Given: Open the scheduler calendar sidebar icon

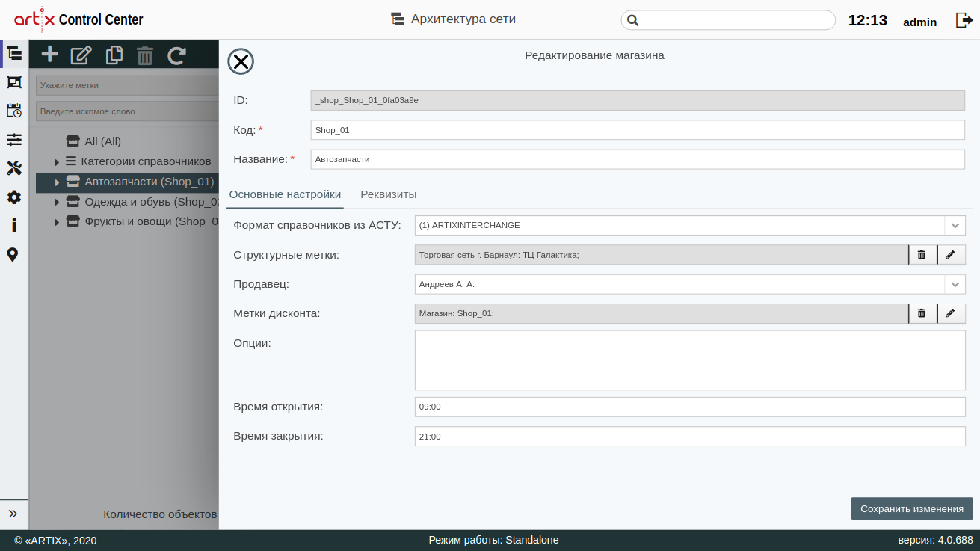Looking at the screenshot, I should click(x=14, y=111).
